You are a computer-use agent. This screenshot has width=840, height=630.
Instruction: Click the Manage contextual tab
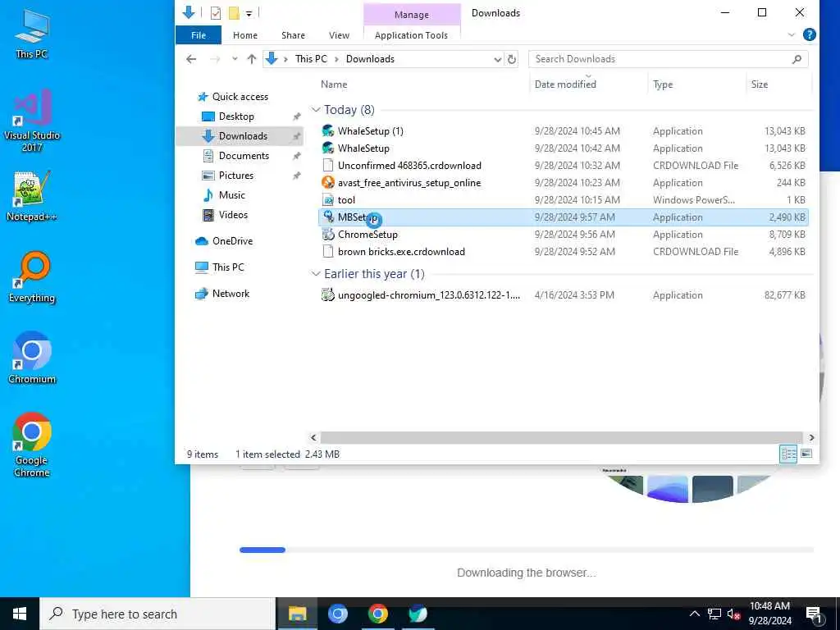click(x=412, y=15)
